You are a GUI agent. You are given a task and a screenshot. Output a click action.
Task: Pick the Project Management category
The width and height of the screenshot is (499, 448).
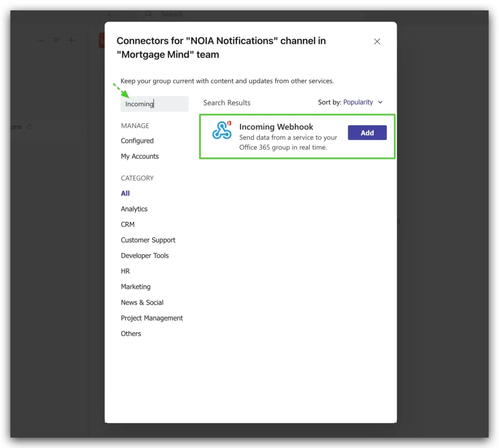pyautogui.click(x=152, y=318)
